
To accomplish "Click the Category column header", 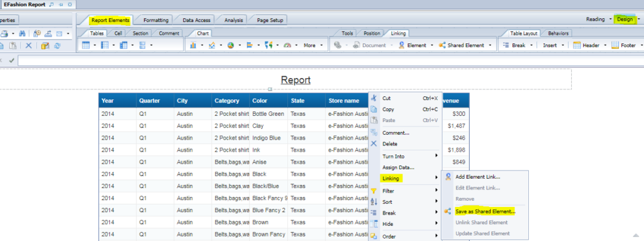I will [x=230, y=101].
